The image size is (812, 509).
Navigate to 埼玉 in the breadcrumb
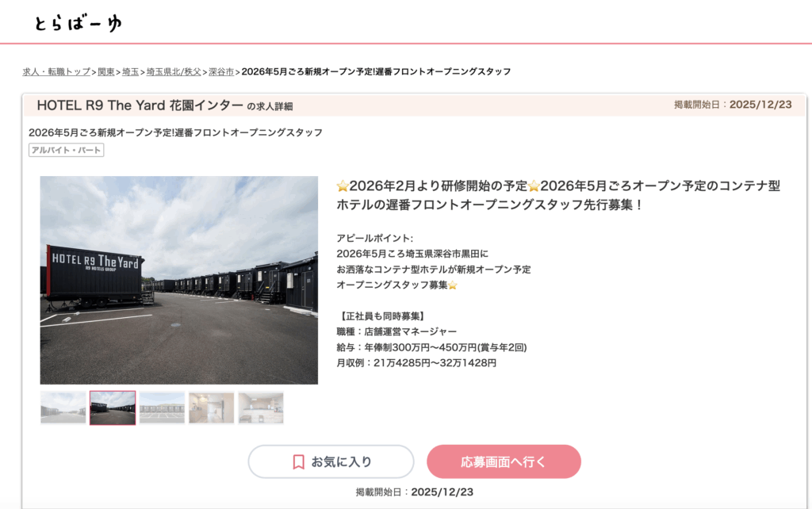tap(131, 71)
